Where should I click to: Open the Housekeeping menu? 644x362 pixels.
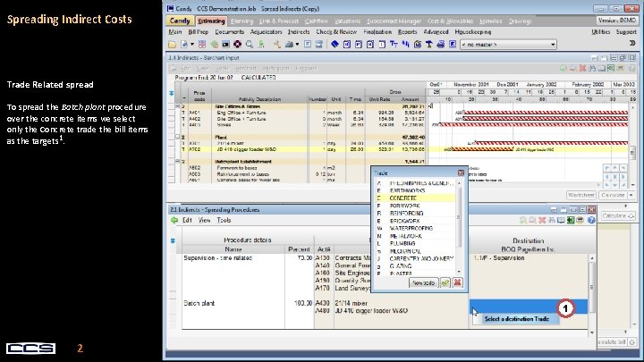point(473,32)
